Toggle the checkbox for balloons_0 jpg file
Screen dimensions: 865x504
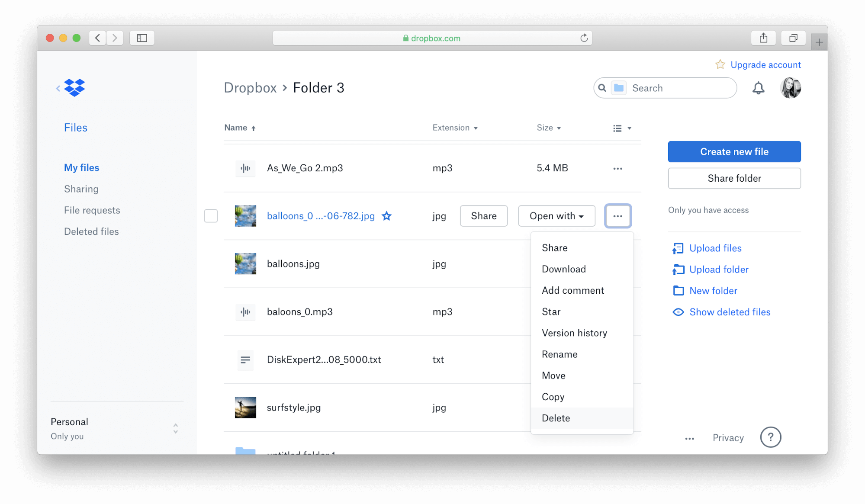point(211,216)
